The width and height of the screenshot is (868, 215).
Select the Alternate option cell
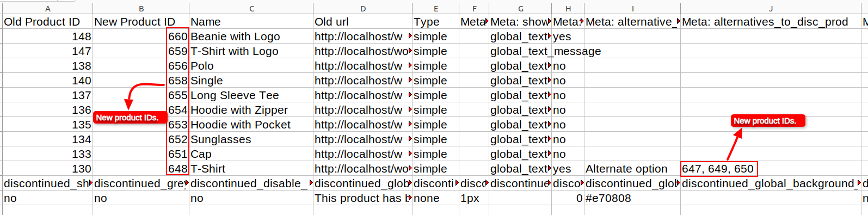(632, 169)
